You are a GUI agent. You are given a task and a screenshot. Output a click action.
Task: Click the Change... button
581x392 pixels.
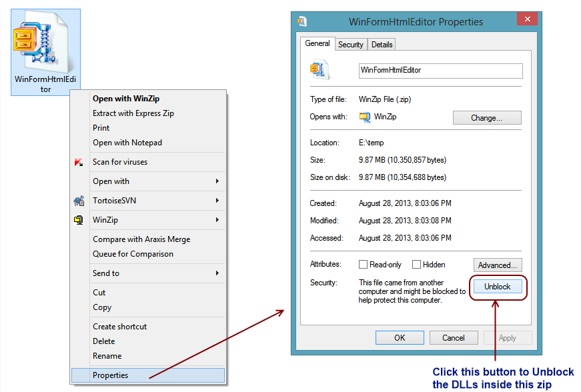pyautogui.click(x=487, y=118)
